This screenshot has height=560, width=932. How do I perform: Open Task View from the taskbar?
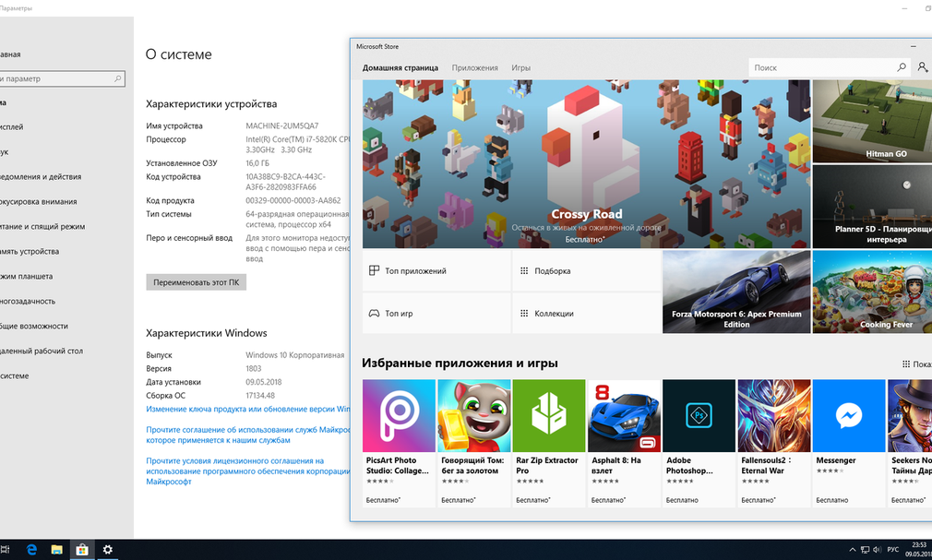pos(5,549)
